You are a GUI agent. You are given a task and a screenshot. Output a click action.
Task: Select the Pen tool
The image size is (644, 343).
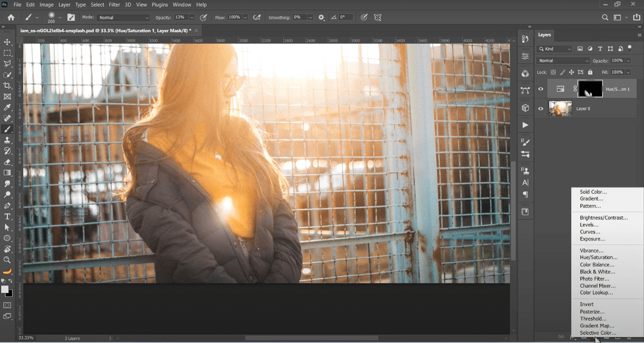point(7,205)
